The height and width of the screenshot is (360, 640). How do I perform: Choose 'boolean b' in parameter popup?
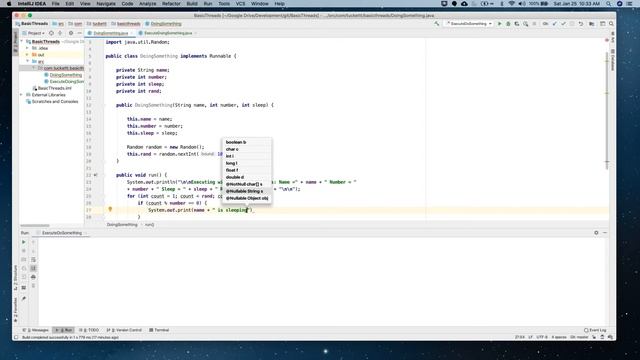click(x=247, y=142)
